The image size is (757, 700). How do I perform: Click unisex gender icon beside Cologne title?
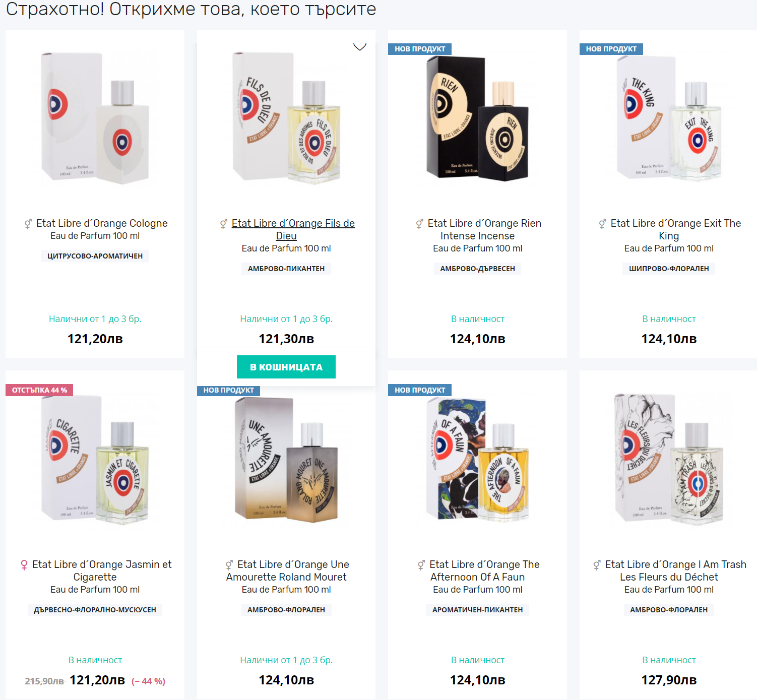click(x=28, y=224)
